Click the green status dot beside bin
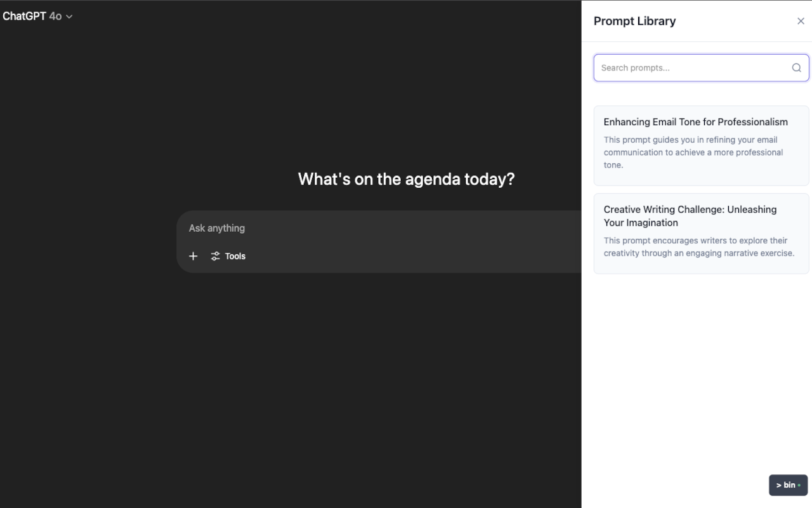The image size is (812, 508). [x=799, y=485]
